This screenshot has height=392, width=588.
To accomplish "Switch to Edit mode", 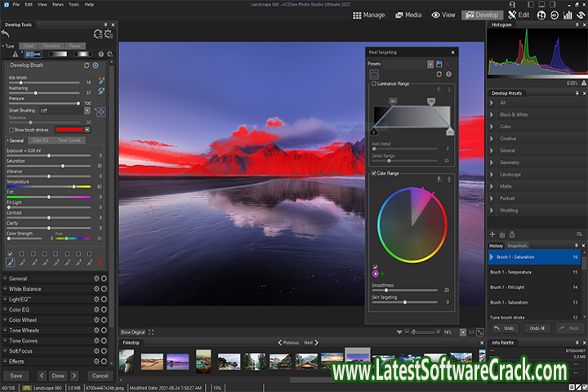I will [x=518, y=15].
